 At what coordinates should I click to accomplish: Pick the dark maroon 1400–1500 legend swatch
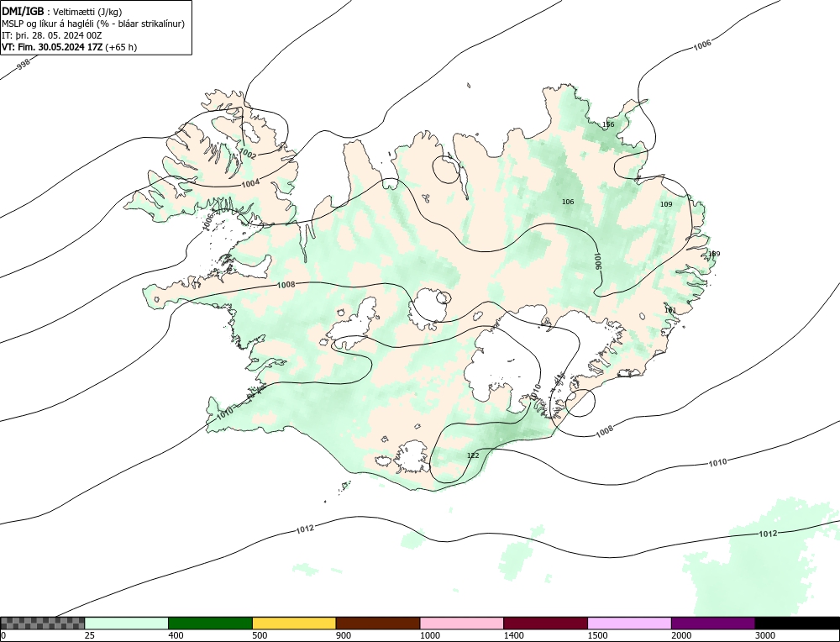pyautogui.click(x=545, y=623)
